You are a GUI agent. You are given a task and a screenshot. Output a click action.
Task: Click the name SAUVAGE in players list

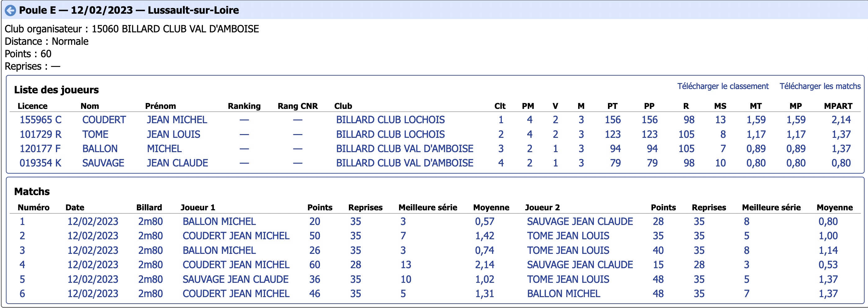(103, 163)
